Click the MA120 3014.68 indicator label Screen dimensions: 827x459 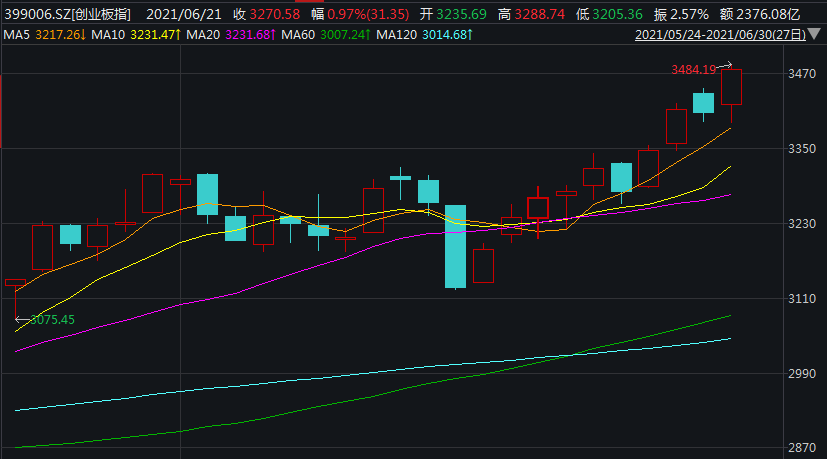(424, 35)
